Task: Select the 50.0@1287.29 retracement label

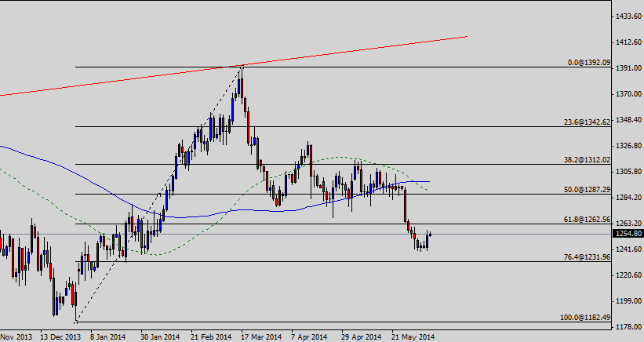Action: (587, 189)
